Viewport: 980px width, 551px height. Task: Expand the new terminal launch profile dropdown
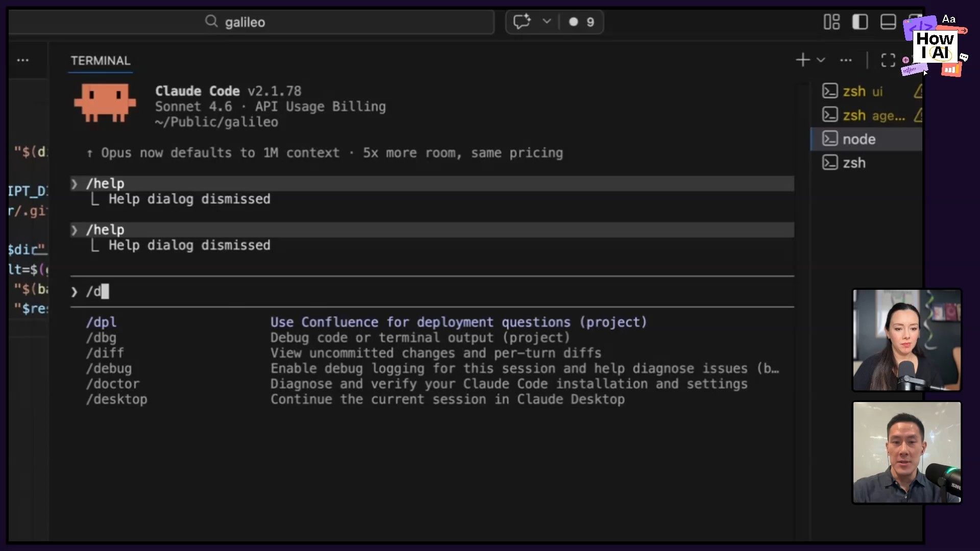tap(821, 60)
